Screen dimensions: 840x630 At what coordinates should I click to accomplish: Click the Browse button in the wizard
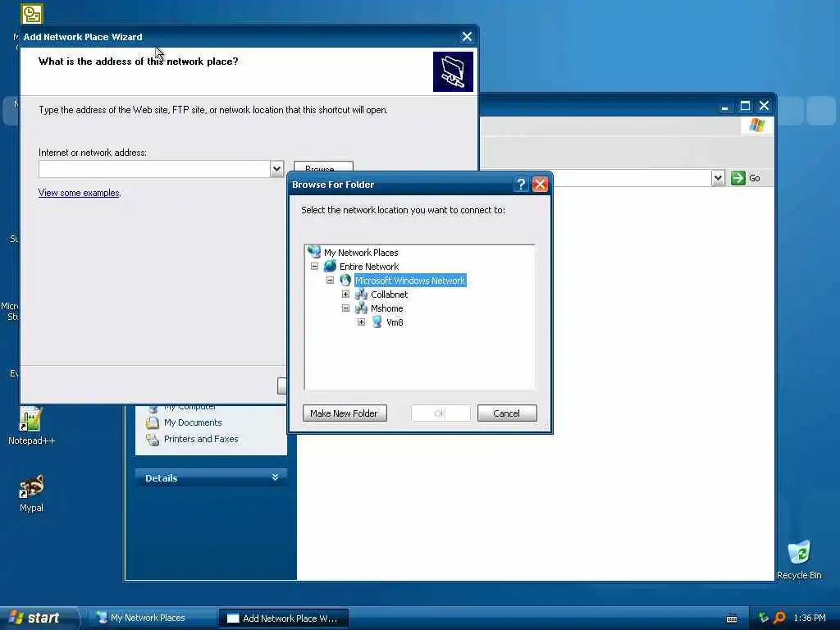[323, 167]
